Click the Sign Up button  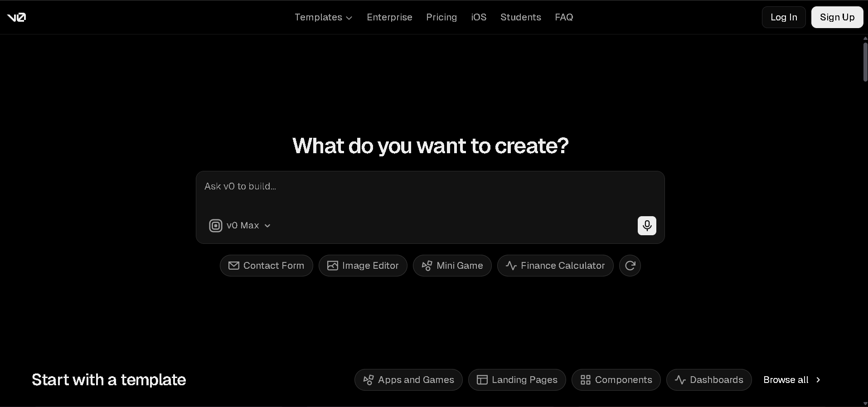837,17
